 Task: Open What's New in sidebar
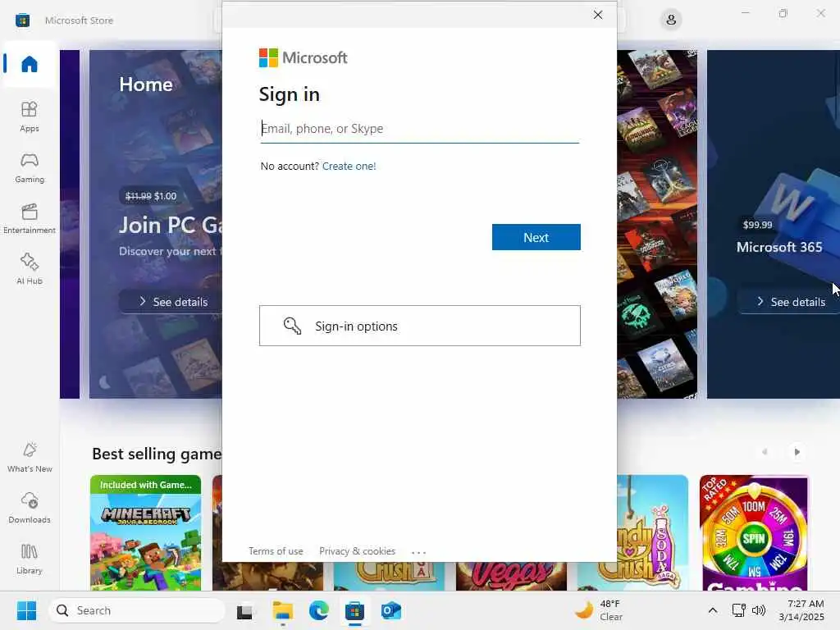30,457
